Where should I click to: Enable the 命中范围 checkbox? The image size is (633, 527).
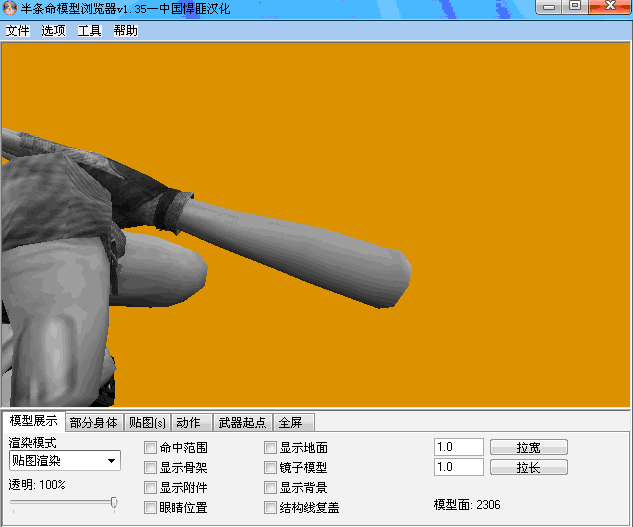click(x=151, y=448)
